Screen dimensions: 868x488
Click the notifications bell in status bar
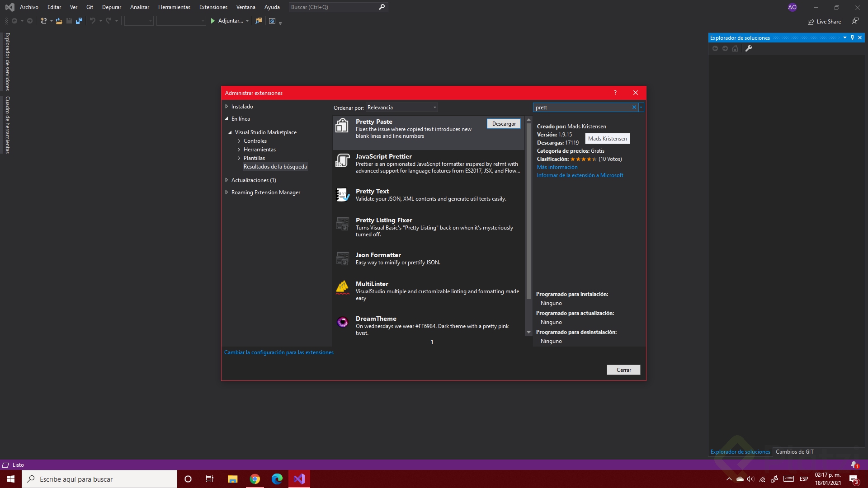pyautogui.click(x=854, y=465)
